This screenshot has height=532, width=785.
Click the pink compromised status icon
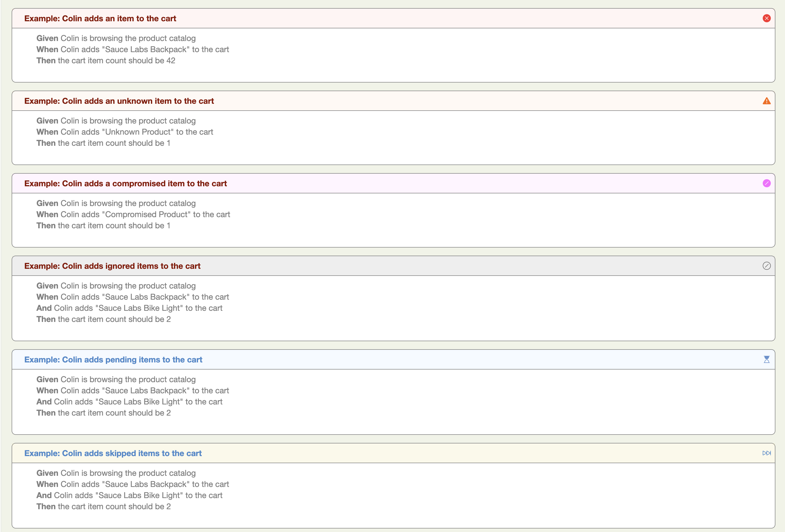[767, 183]
